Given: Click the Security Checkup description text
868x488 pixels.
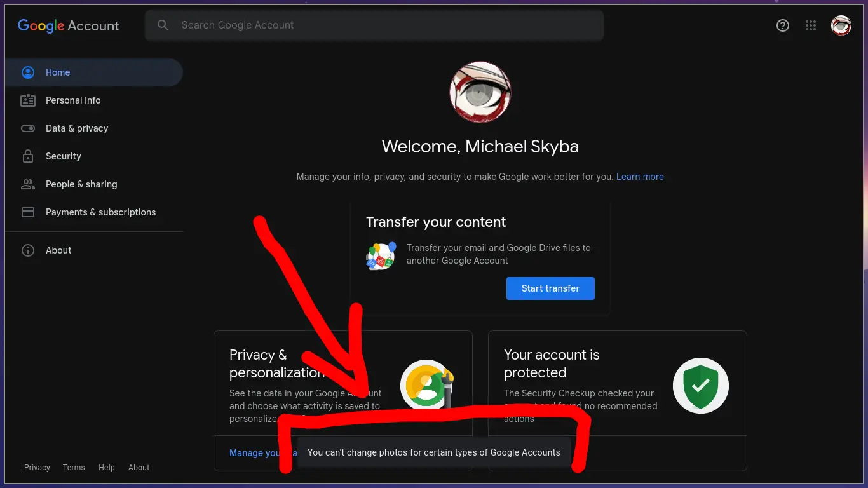Looking at the screenshot, I should (x=581, y=406).
